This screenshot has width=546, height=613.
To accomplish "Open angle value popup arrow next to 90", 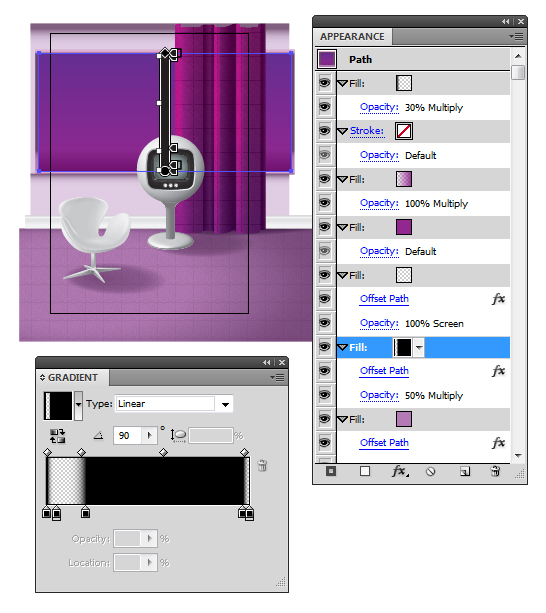I will coord(149,435).
